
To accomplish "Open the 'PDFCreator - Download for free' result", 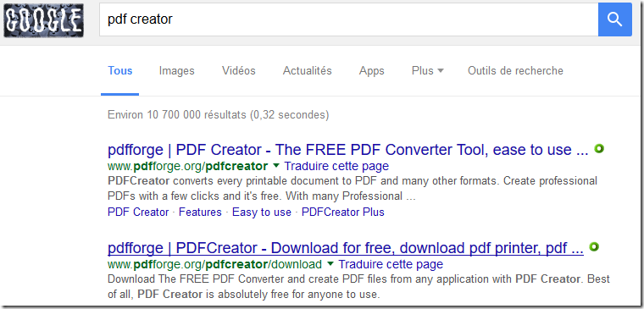I will click(x=346, y=248).
